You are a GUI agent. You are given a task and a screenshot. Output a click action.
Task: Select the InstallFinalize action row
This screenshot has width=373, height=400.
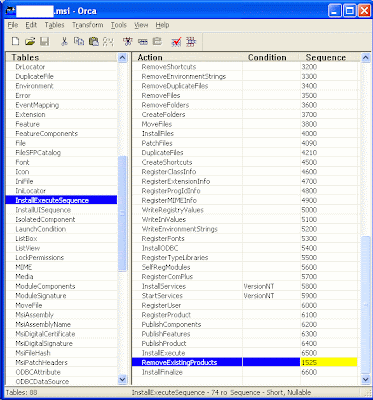pos(245,372)
